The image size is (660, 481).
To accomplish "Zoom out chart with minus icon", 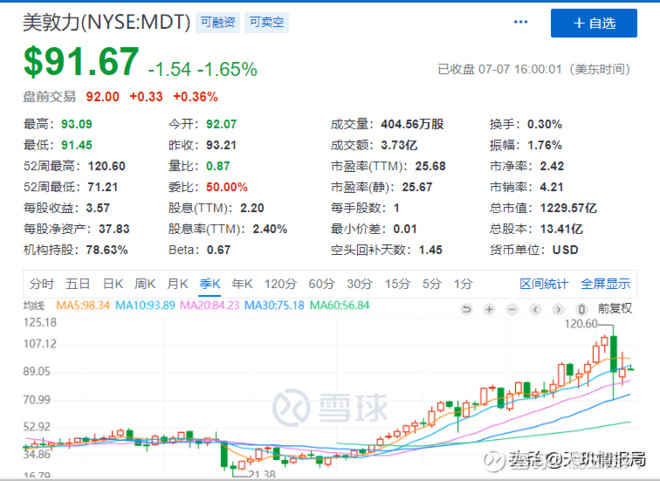I will [512, 310].
